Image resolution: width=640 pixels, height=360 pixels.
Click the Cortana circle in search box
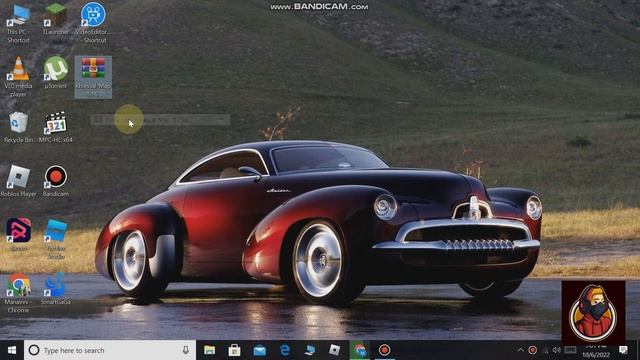pos(34,350)
